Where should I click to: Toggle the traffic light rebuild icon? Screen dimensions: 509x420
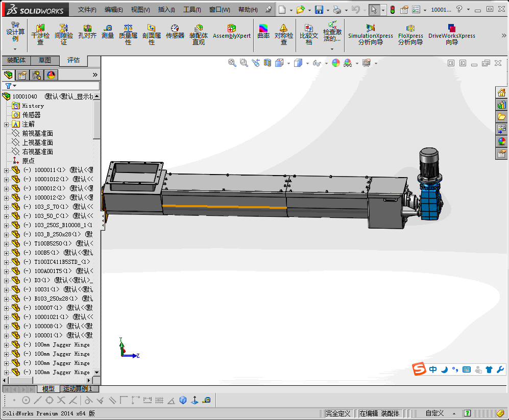pos(392,10)
